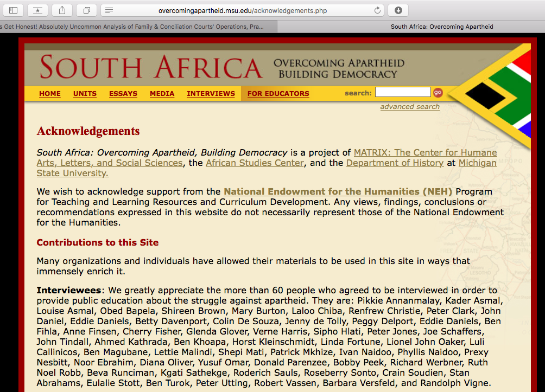This screenshot has height=392, width=545.
Task: Open the ESSAYS navigation link
Action: point(123,94)
